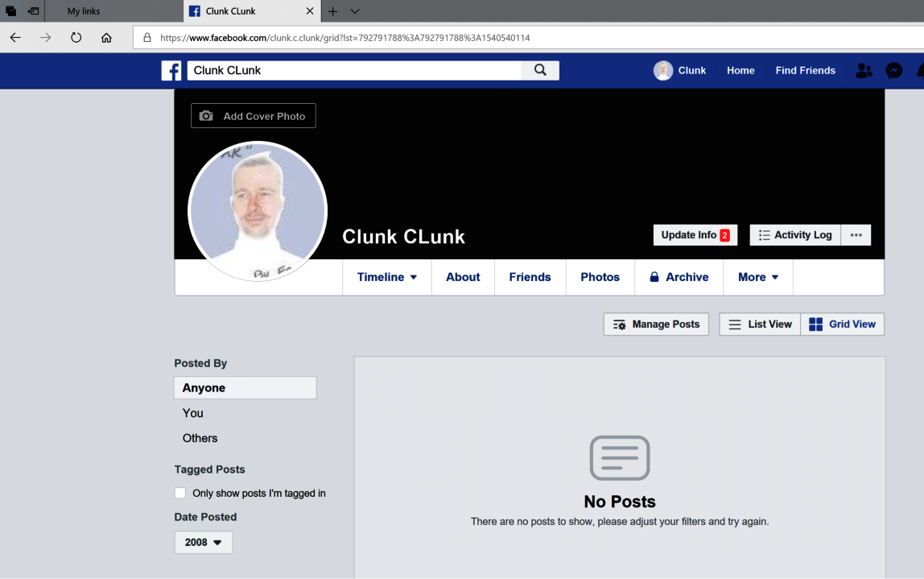Click the search magnifier button
The width and height of the screenshot is (924, 579).
click(x=540, y=70)
